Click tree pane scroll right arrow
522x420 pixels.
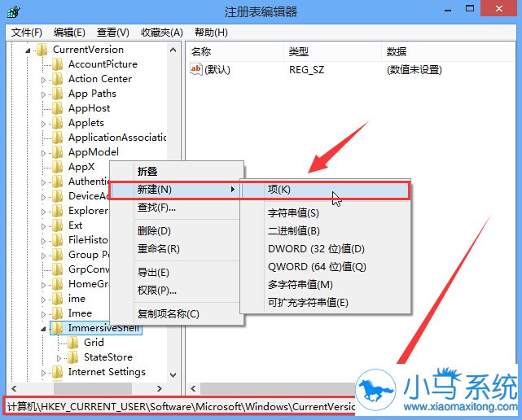(x=160, y=389)
